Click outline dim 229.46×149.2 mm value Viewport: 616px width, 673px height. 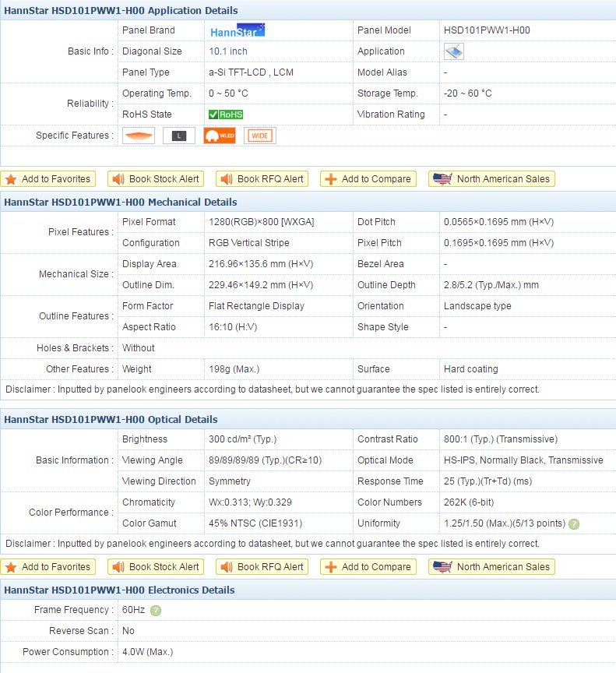pos(261,285)
